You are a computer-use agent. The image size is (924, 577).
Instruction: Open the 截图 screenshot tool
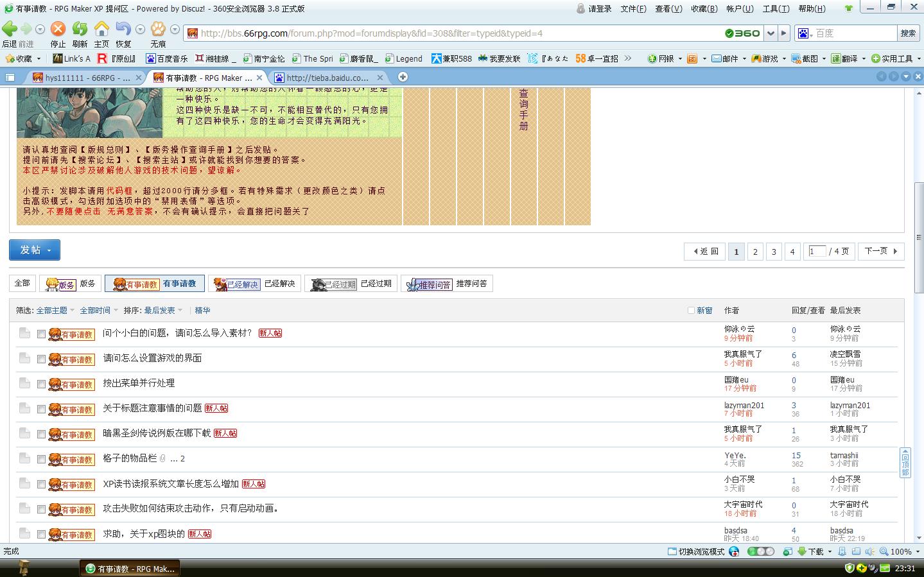click(805, 58)
